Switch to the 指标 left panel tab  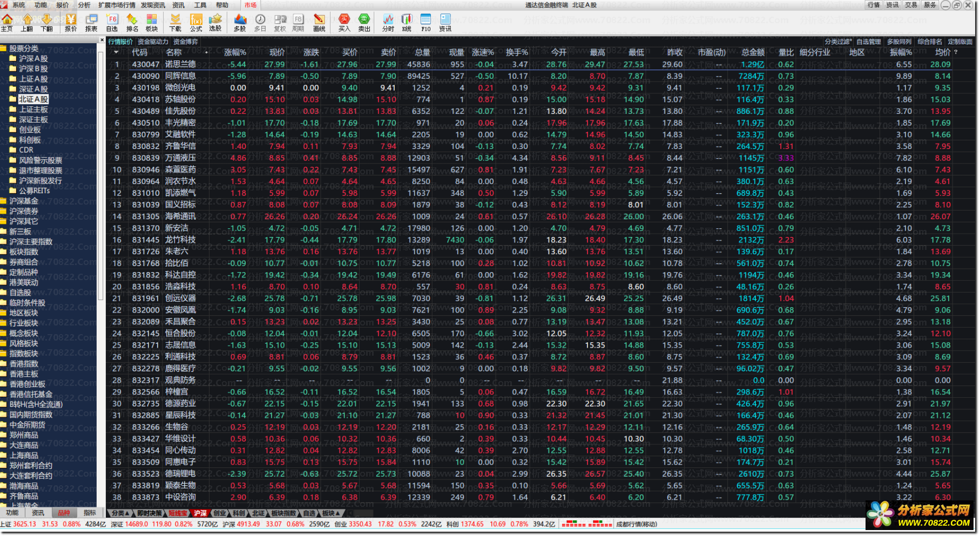point(90,513)
